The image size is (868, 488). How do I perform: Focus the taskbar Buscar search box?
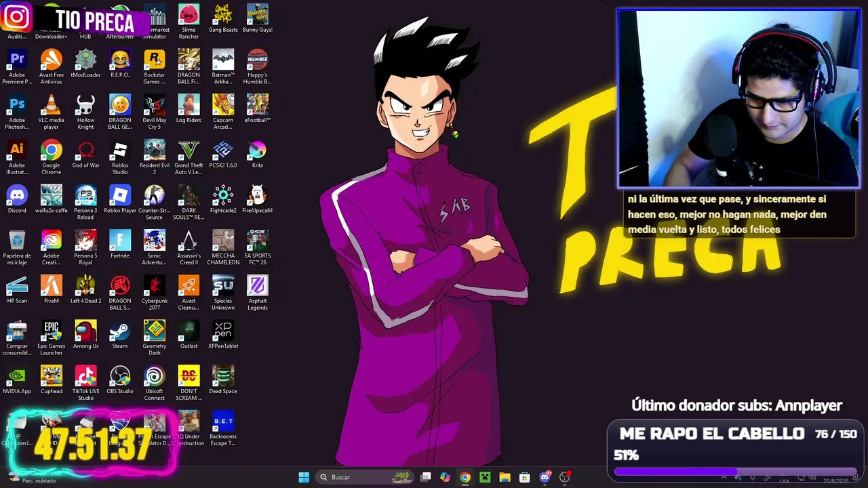pyautogui.click(x=365, y=477)
